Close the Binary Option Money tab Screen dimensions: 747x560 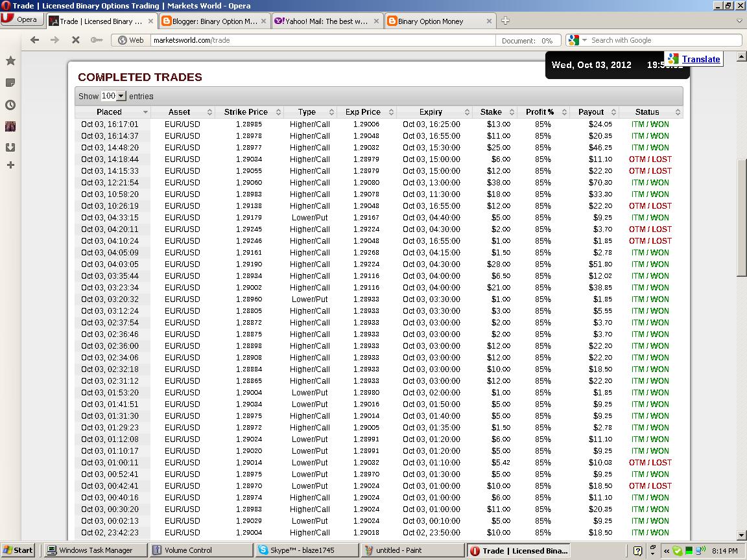click(x=489, y=21)
